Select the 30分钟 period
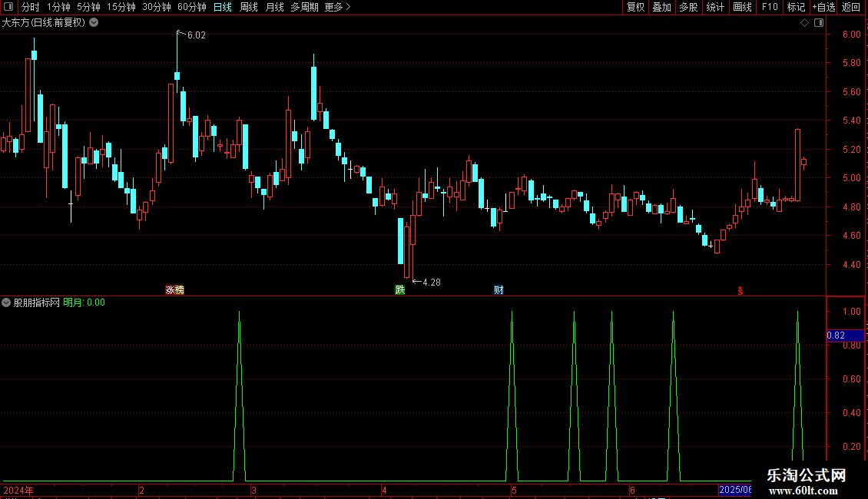Screen dimensions: 868x499 (156, 7)
